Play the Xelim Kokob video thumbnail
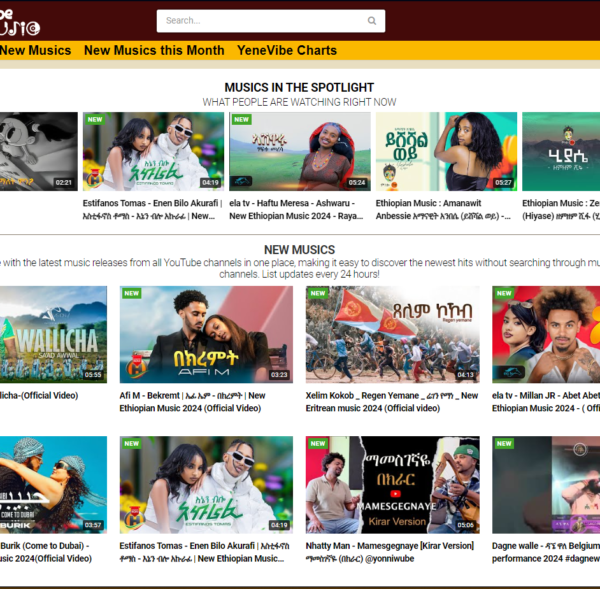This screenshot has width=600, height=589. click(x=392, y=332)
